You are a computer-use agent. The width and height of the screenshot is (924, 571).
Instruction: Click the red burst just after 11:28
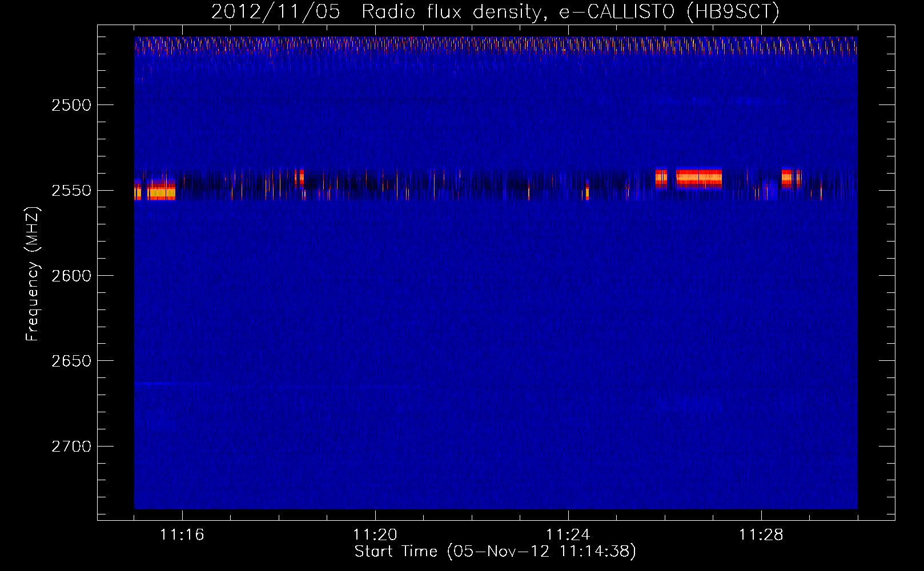coord(790,178)
